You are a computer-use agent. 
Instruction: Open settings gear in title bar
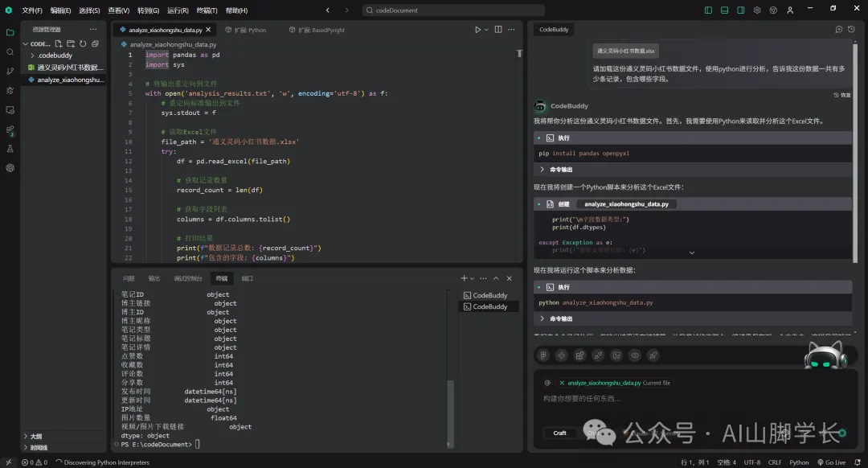[757, 10]
